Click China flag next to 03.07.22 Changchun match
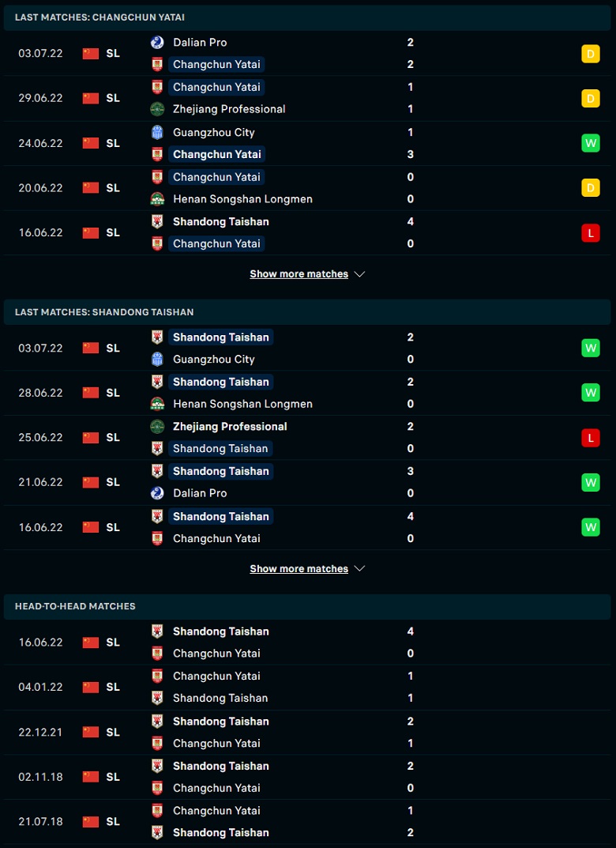616x848 pixels. 91,54
